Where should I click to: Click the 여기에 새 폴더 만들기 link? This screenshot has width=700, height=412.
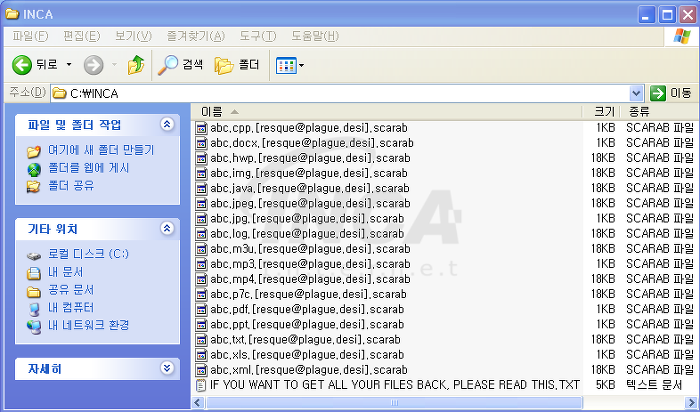tap(101, 150)
